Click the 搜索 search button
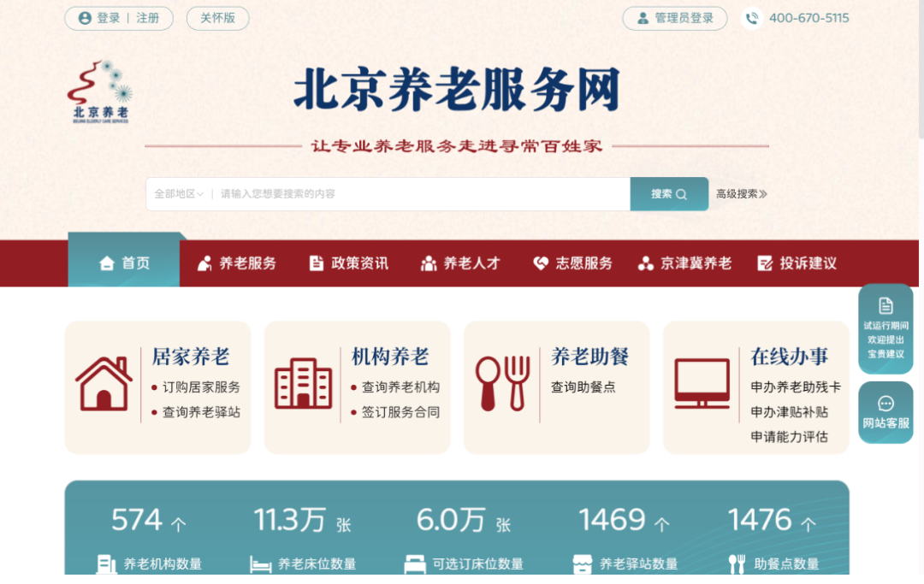Screen dimensions: 924x584 pos(669,194)
